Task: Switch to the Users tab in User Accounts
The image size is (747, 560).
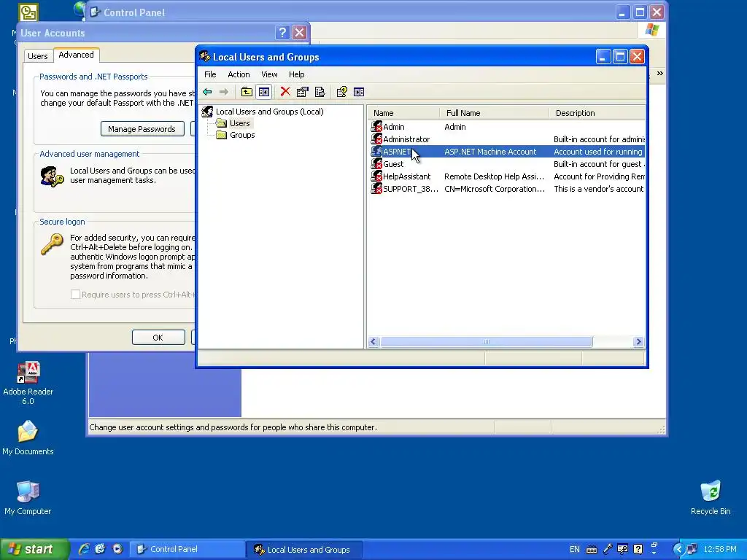Action: (38, 56)
